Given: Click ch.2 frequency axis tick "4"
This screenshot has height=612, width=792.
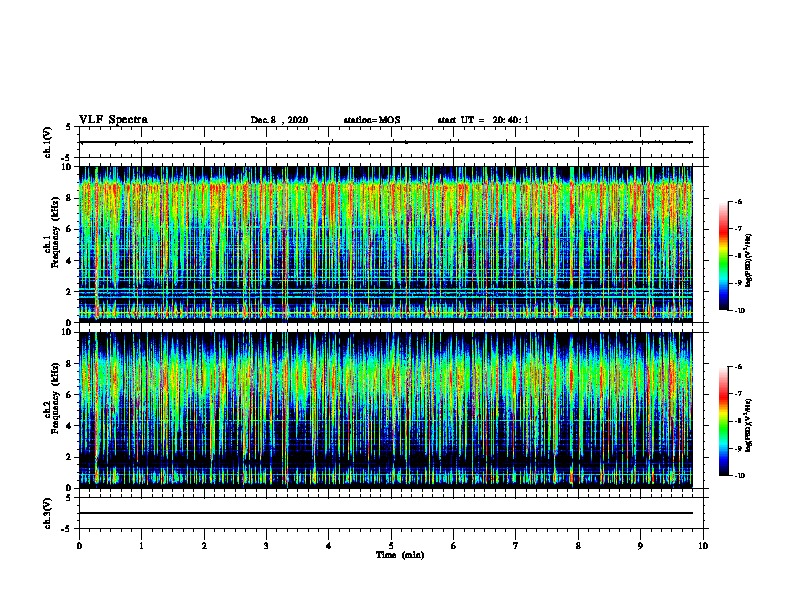Looking at the screenshot, I should coord(69,426).
